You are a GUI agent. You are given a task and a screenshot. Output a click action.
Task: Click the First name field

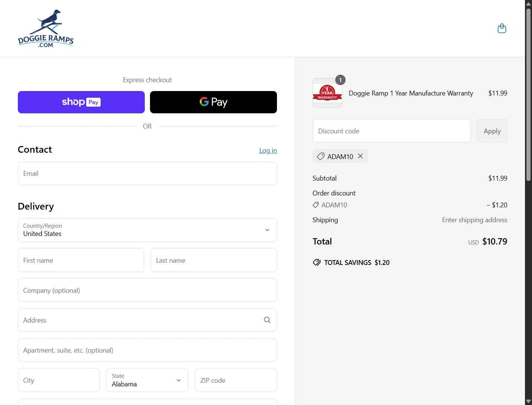(x=81, y=260)
